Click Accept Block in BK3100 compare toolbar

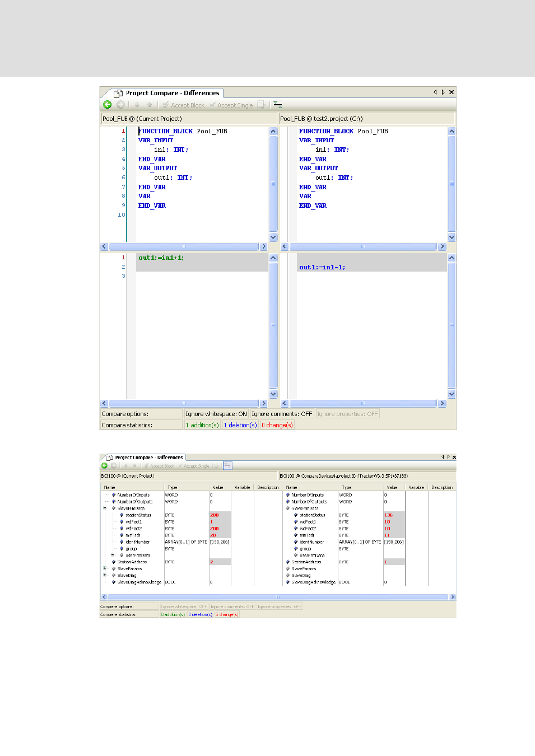tap(159, 466)
